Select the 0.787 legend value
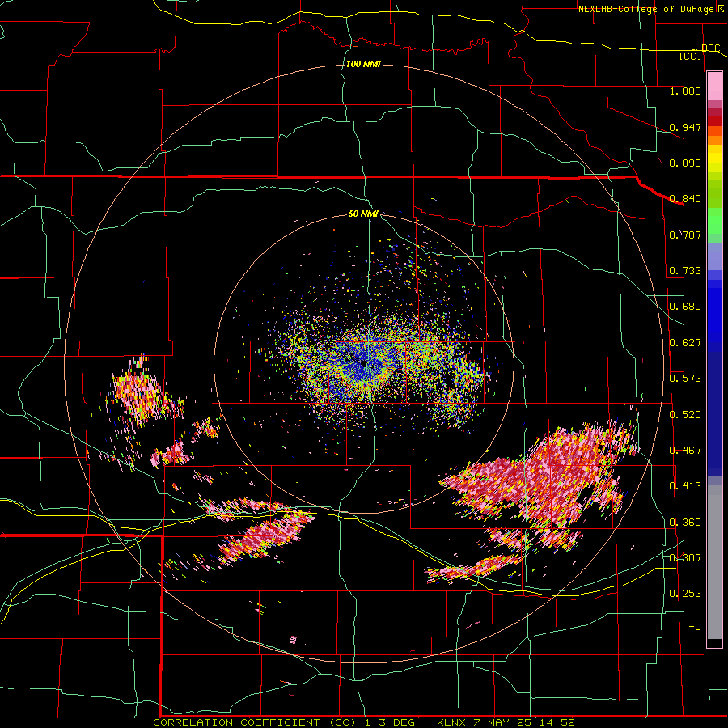 pyautogui.click(x=685, y=235)
